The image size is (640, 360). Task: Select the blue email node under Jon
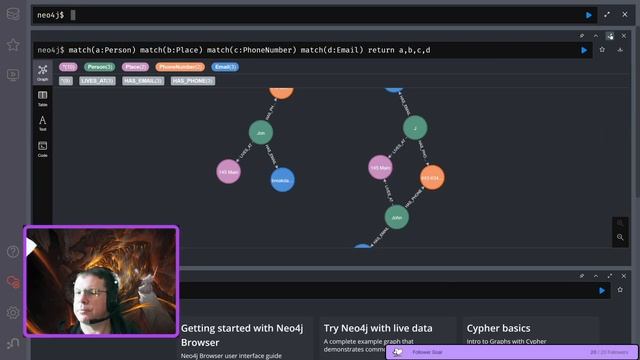click(x=282, y=180)
